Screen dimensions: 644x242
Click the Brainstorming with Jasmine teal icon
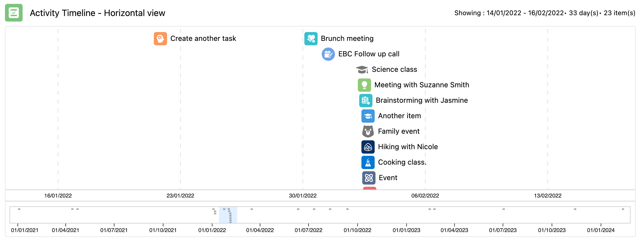tap(366, 101)
